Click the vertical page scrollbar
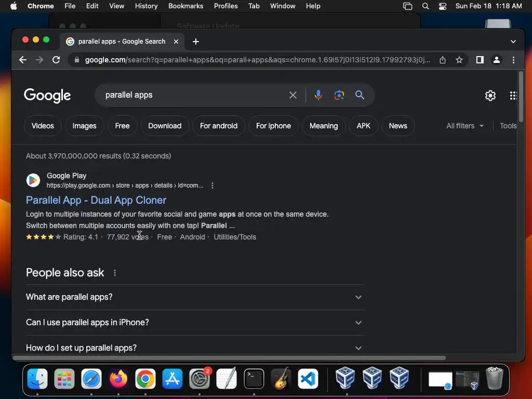 [521, 97]
